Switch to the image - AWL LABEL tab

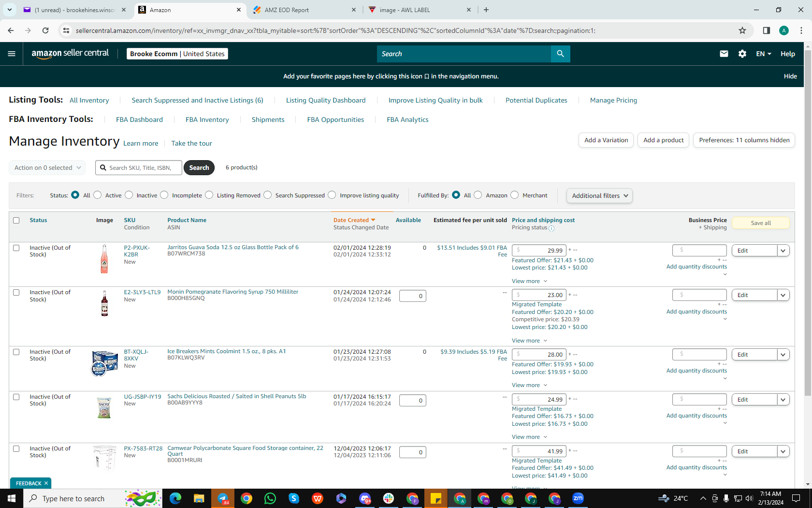pos(420,10)
